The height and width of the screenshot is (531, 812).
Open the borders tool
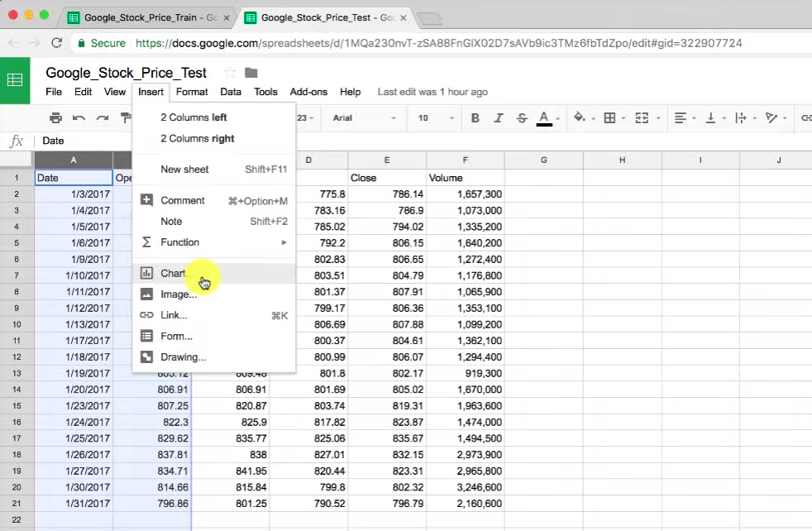point(610,118)
